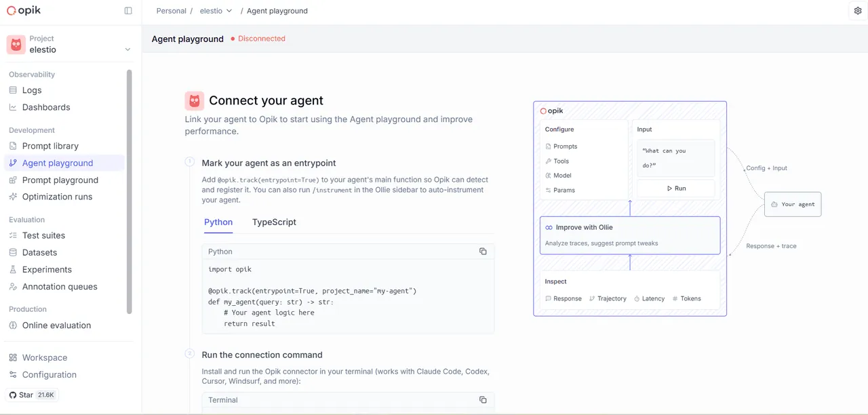Click Response in the Inspect panel

point(564,298)
